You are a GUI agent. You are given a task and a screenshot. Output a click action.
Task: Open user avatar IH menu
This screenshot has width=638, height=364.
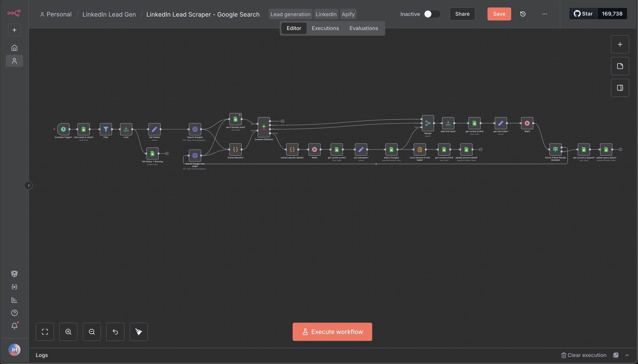[14, 350]
